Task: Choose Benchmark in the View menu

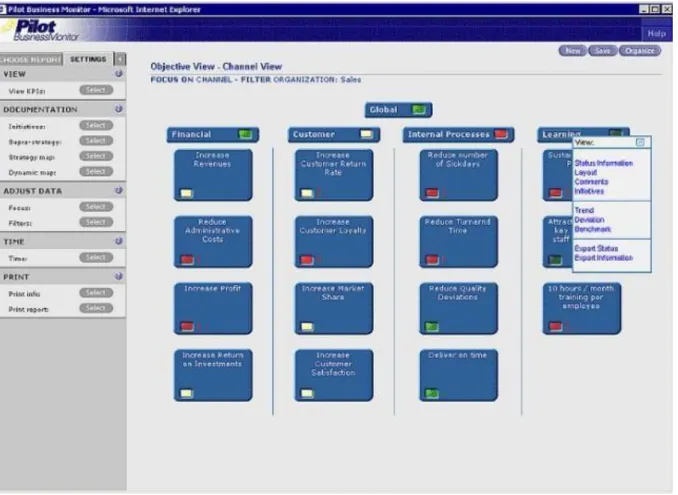Action: (592, 229)
